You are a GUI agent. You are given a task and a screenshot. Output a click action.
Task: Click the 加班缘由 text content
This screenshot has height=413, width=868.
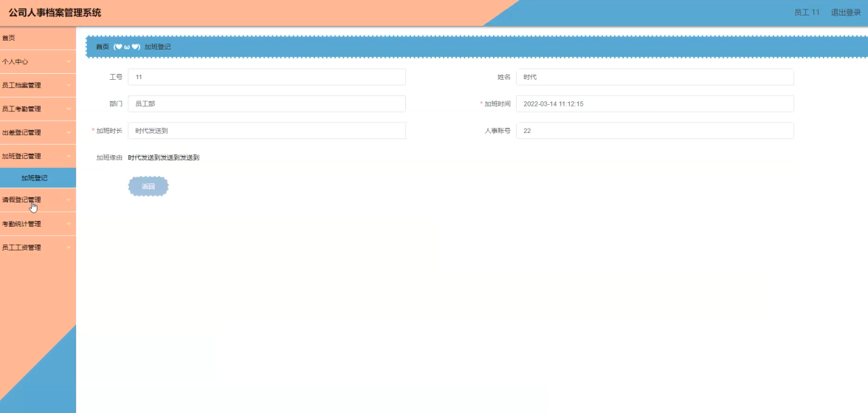pos(163,157)
